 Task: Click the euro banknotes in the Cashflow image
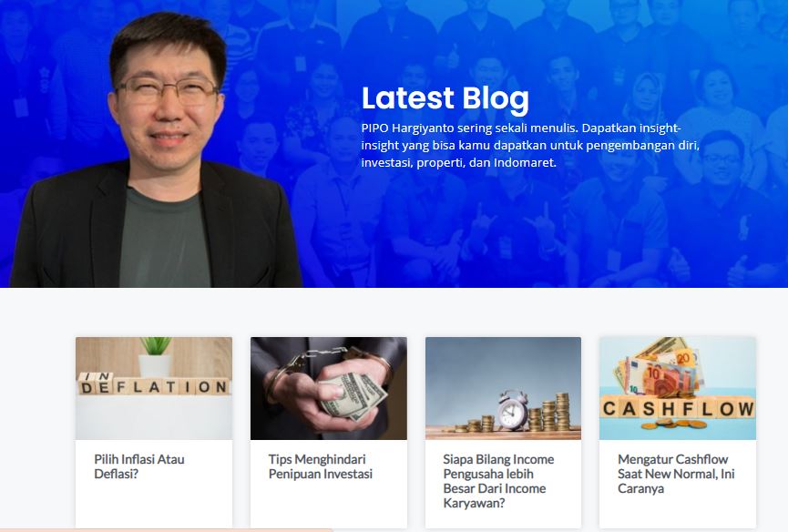[x=659, y=374]
